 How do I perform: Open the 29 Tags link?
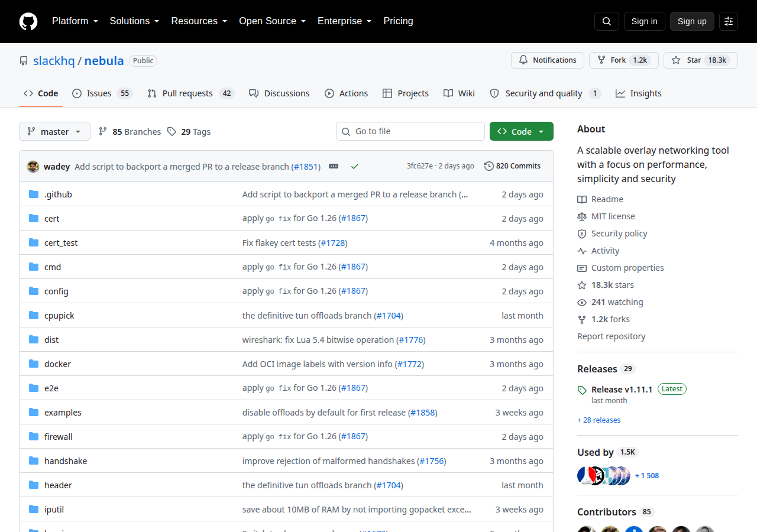pyautogui.click(x=189, y=132)
